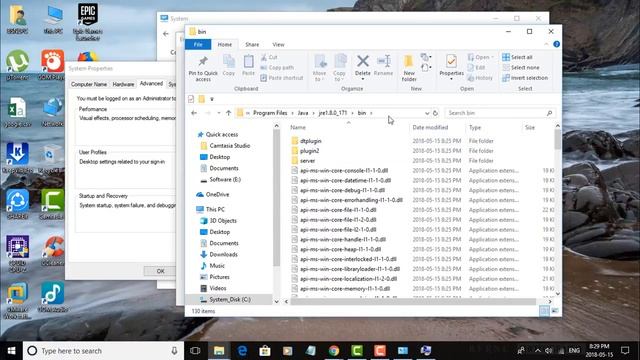Screen dimensions: 640x360
Task: Click Paste shortcut in ribbon
Action: tap(282, 78)
